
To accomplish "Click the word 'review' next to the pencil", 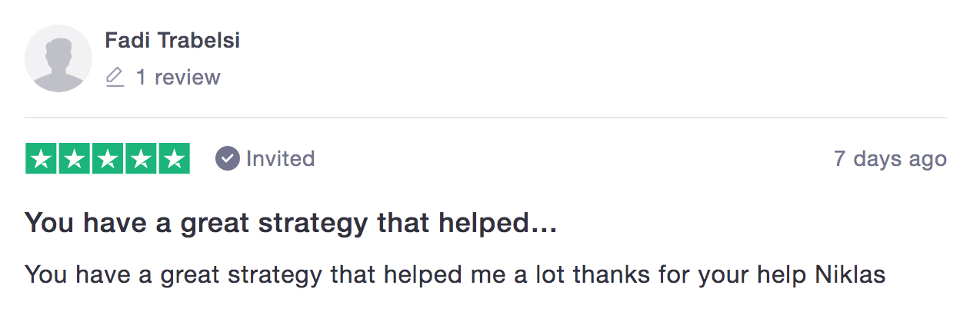I will coord(187,77).
